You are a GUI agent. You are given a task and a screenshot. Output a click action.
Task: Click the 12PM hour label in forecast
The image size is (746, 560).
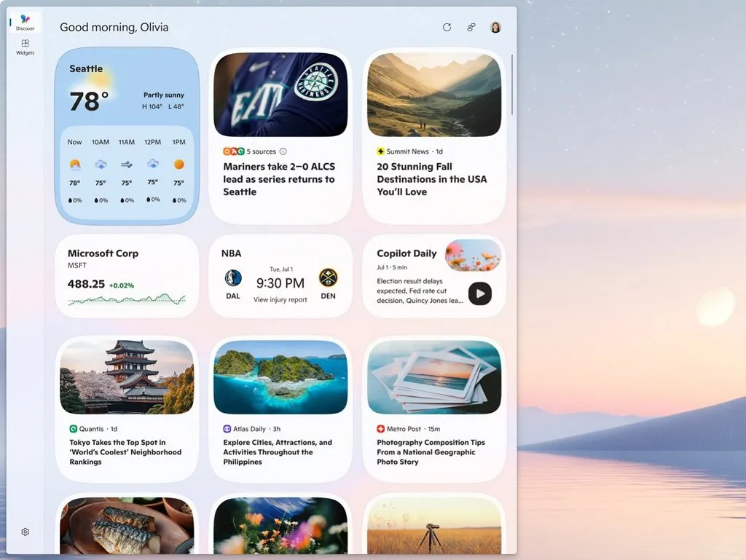(x=153, y=142)
